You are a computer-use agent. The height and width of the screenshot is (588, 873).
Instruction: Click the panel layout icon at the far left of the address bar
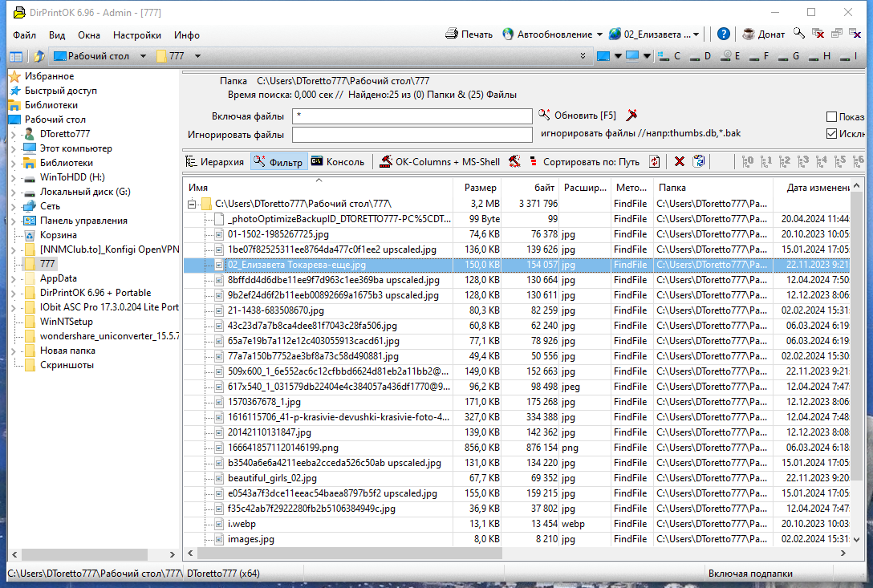tap(16, 56)
